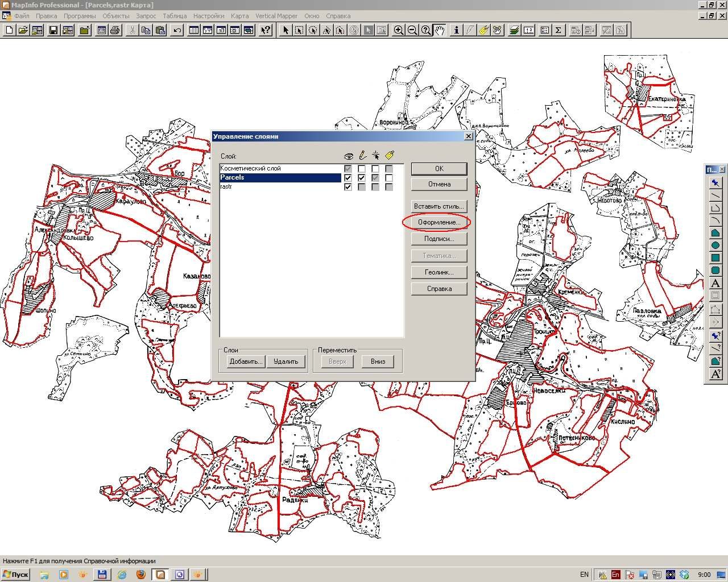This screenshot has height=582, width=728.
Task: Open the Таблица menu
Action: coord(175,16)
